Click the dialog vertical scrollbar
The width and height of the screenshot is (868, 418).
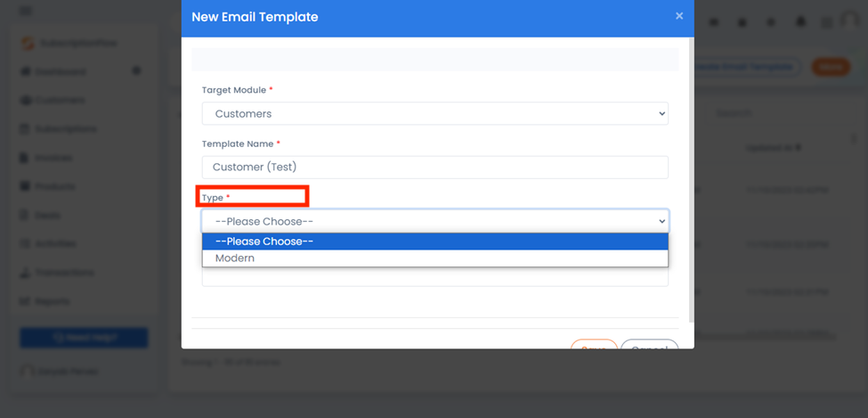click(x=691, y=180)
